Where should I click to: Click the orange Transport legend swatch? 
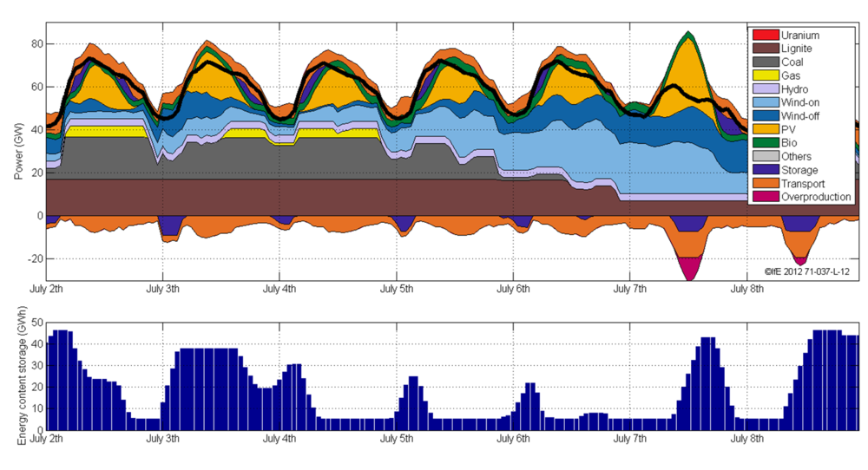point(766,184)
